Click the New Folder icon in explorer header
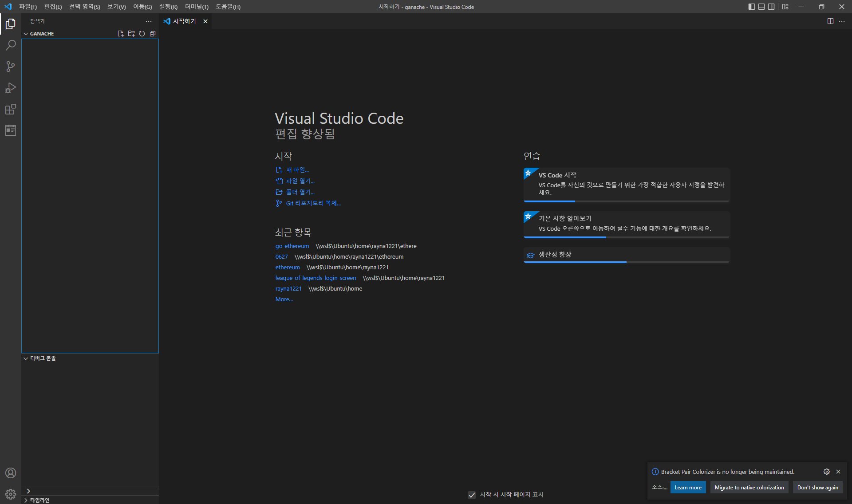Image resolution: width=852 pixels, height=504 pixels. tap(131, 34)
